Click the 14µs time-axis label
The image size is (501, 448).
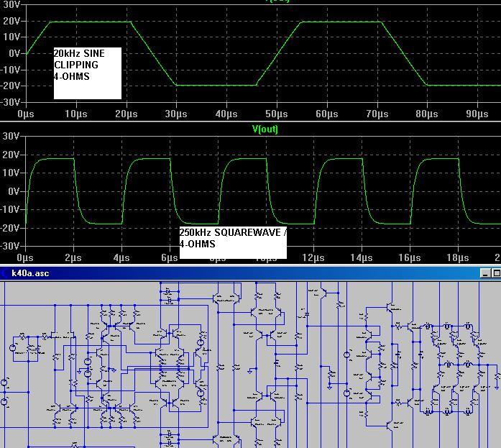pyautogui.click(x=362, y=258)
